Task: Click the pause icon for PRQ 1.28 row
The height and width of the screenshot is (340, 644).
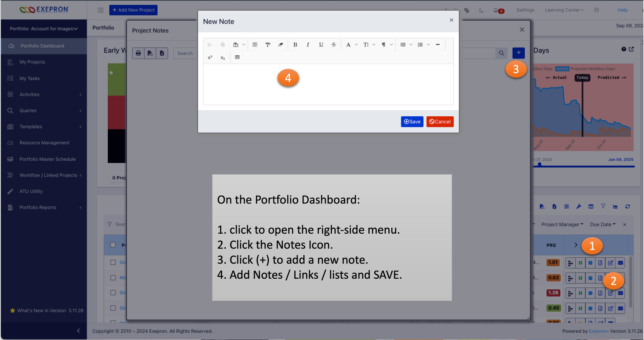Action: [x=580, y=293]
